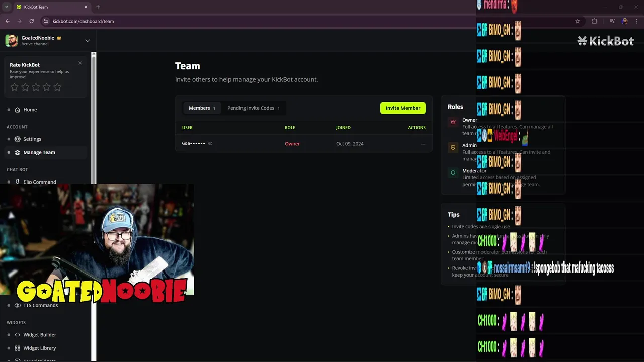Screen dimensions: 644x362
Task: Click the Owner role cell
Action: tap(292, 144)
